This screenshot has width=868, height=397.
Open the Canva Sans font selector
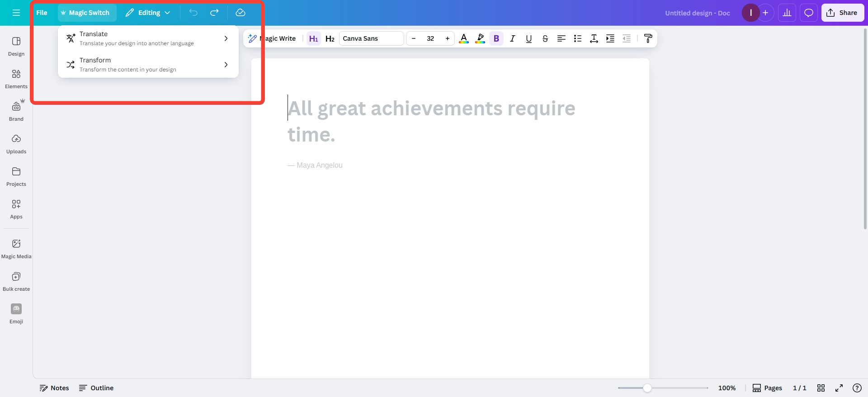(x=371, y=38)
